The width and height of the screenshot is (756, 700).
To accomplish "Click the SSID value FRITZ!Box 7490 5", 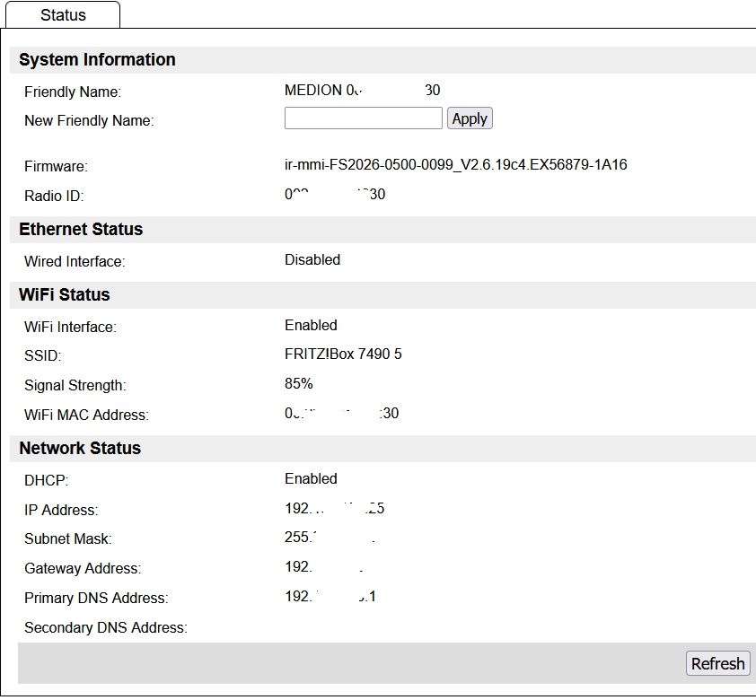I will pos(343,354).
